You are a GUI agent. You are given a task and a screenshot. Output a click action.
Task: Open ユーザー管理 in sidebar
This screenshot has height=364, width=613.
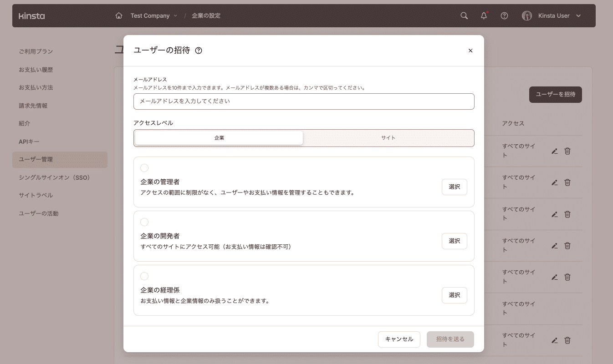click(60, 160)
